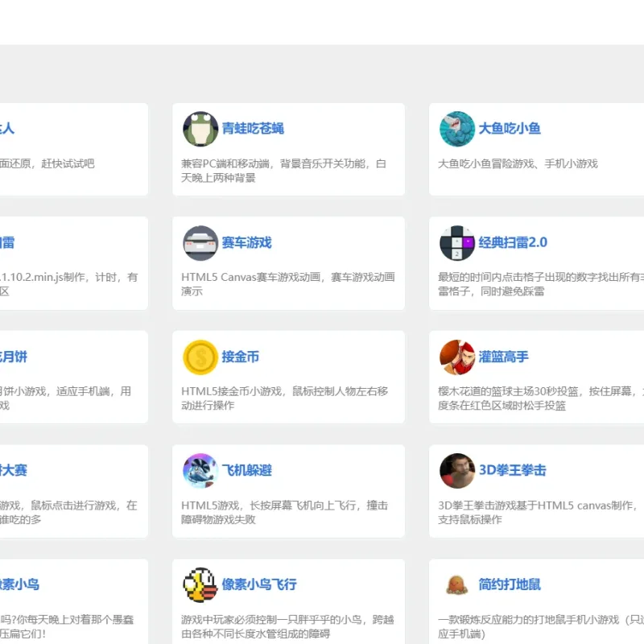
Task: Click the race car icon for 赛车游戏
Action: pos(200,243)
